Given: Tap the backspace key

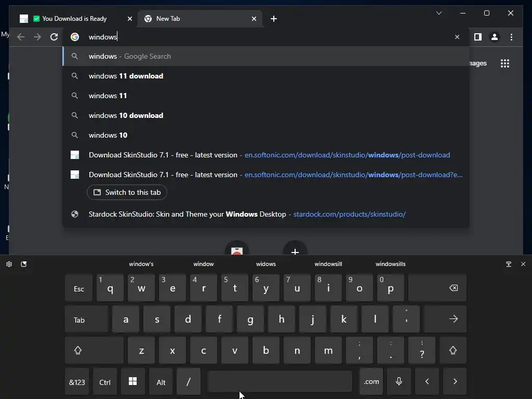Looking at the screenshot, I should 437,288.
